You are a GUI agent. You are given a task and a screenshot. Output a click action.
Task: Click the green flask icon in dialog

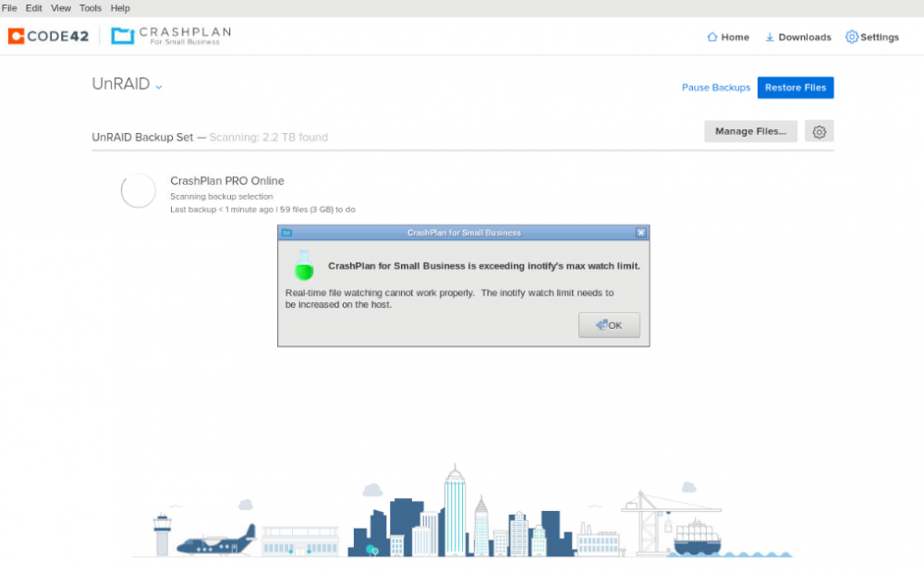[x=304, y=265]
